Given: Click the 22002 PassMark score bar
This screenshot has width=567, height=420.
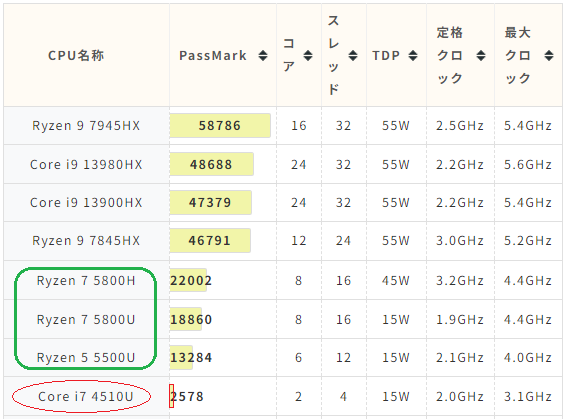Looking at the screenshot, I should [188, 280].
